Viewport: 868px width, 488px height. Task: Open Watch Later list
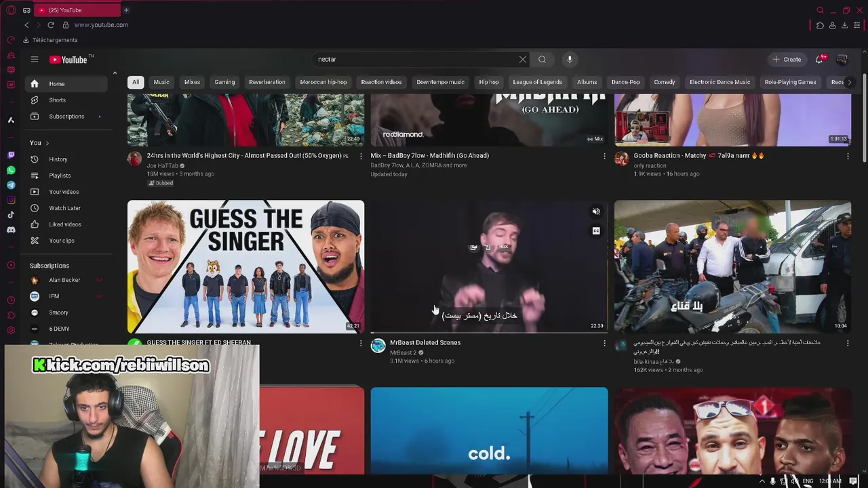click(66, 208)
